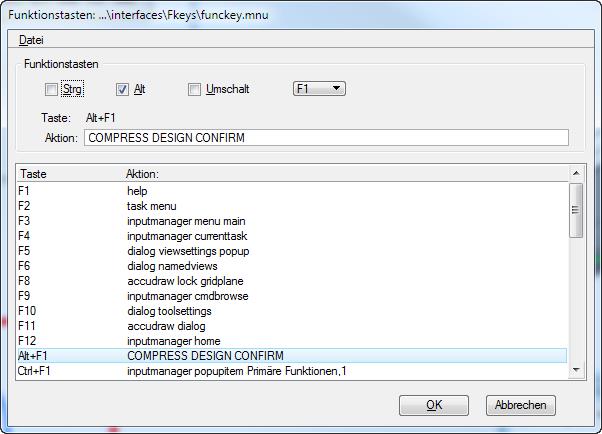Click the list scroll up arrow

pyautogui.click(x=576, y=174)
